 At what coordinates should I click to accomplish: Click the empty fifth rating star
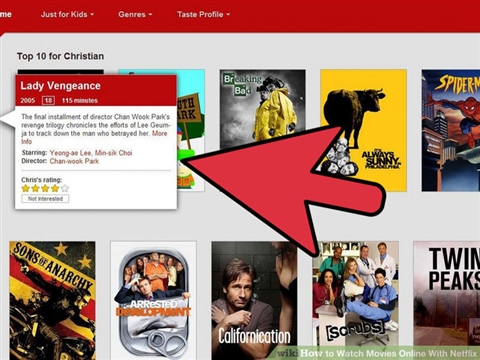[65, 188]
